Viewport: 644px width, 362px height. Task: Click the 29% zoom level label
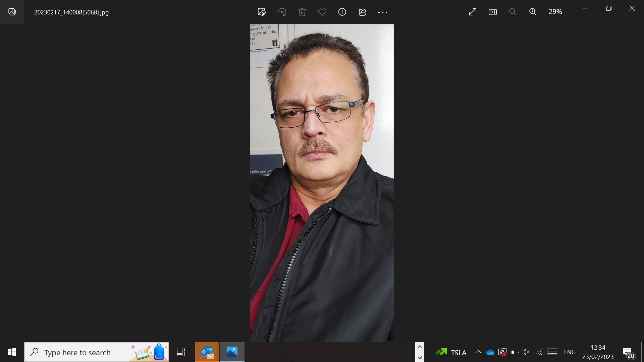(555, 12)
